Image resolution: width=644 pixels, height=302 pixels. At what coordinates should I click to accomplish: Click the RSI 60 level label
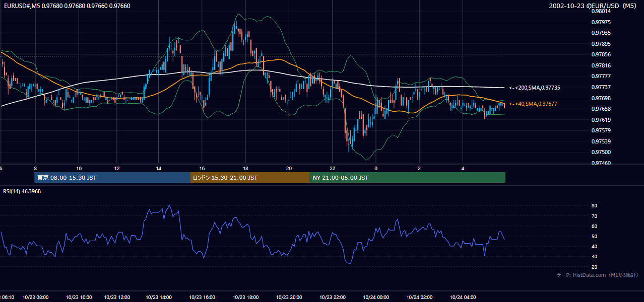pos(595,226)
